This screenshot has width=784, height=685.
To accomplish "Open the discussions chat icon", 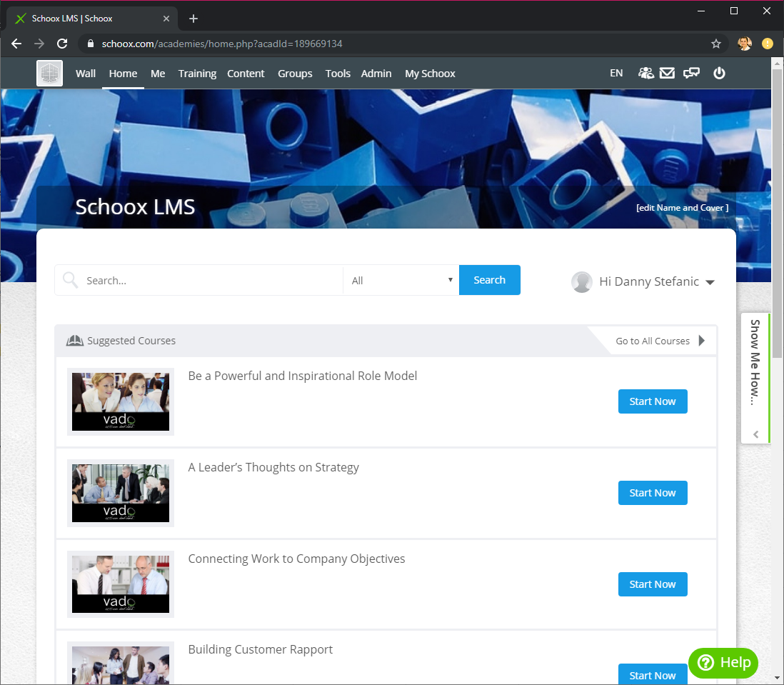I will [x=691, y=73].
